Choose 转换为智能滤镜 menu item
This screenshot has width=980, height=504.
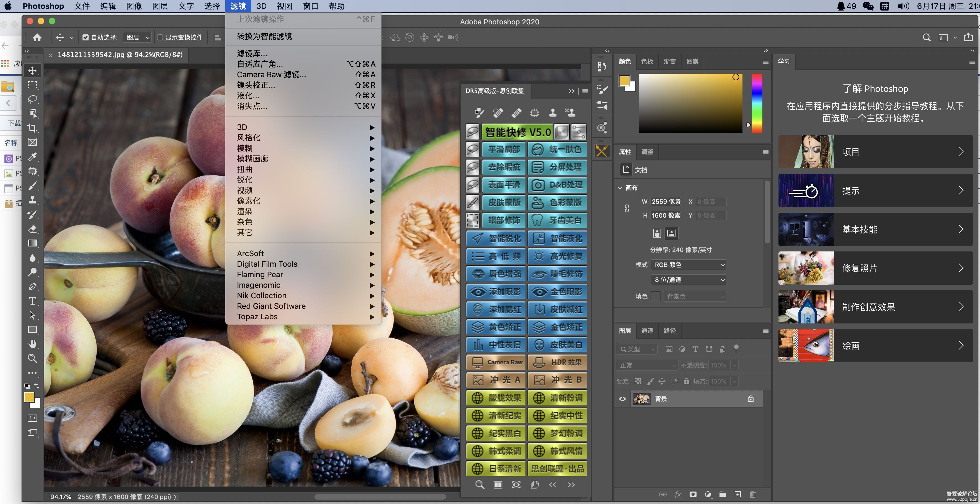304,37
